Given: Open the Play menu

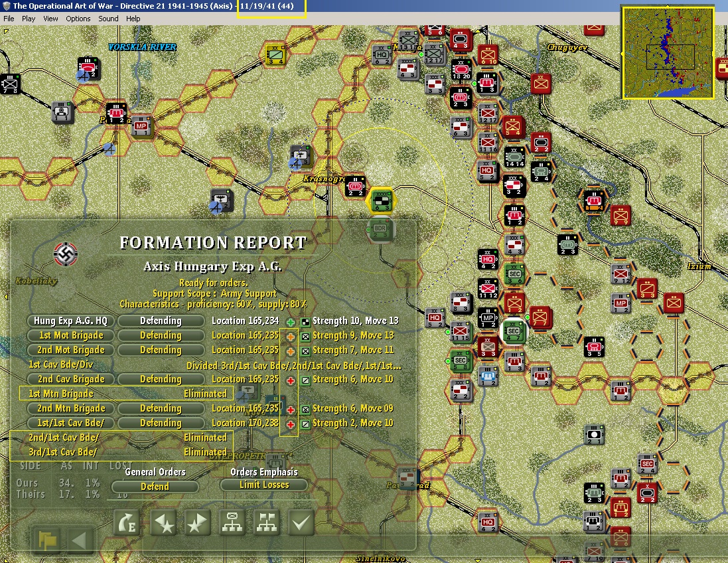Looking at the screenshot, I should click(x=29, y=19).
